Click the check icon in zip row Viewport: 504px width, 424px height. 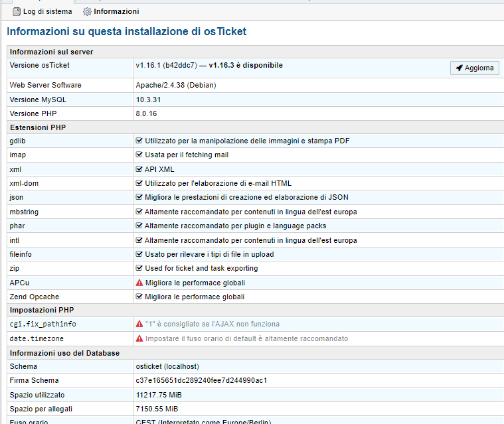coord(139,268)
